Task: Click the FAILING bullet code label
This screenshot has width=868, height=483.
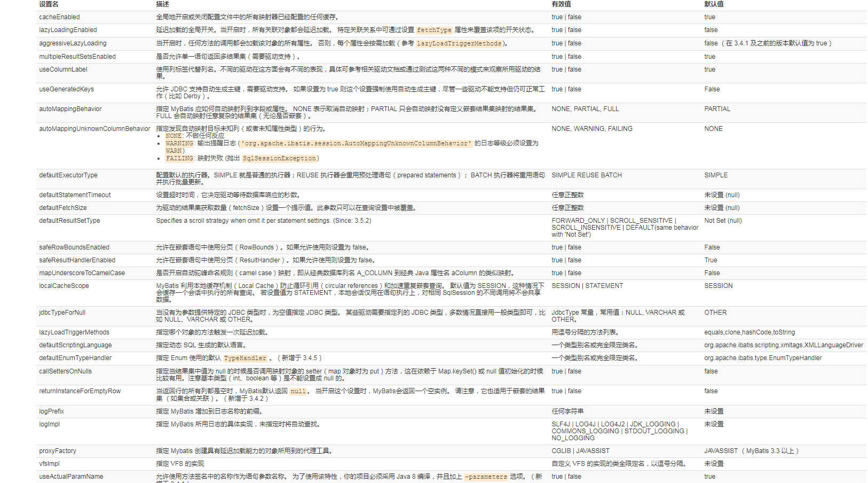Action: coord(179,159)
